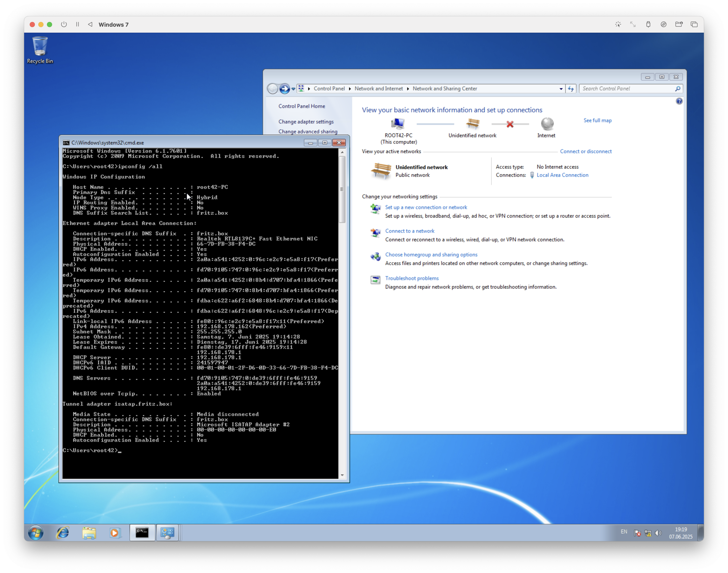Open Control Panel Home in sidebar
The width and height of the screenshot is (728, 573).
point(302,106)
